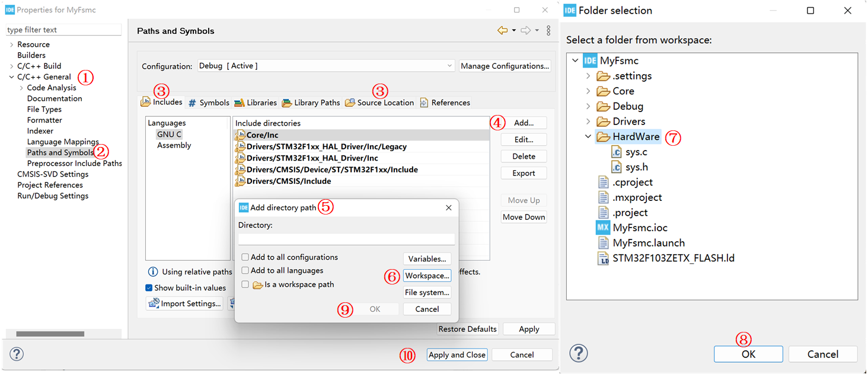Select STM32F103ZETX_FLASH.ld linker file icon
The image size is (868, 374).
coord(603,258)
